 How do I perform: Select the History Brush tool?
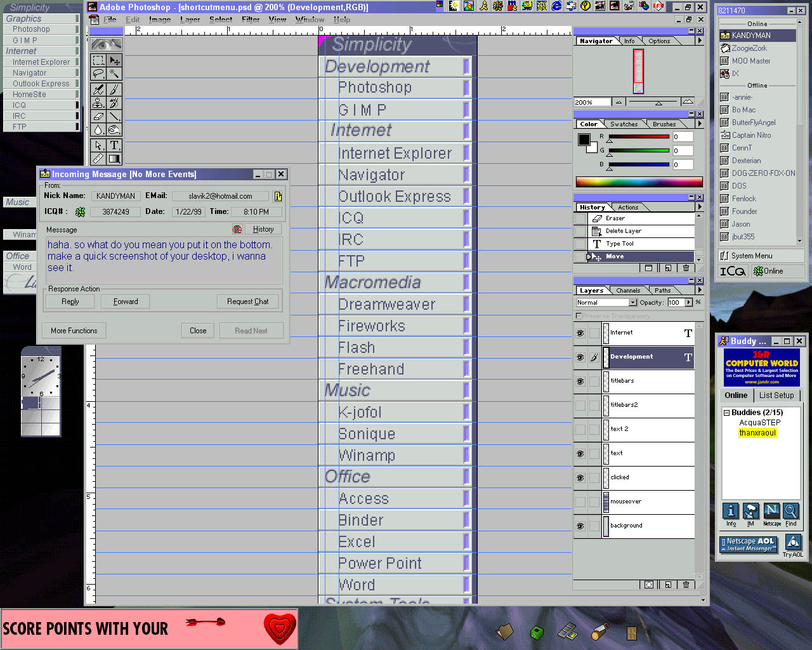[114, 103]
